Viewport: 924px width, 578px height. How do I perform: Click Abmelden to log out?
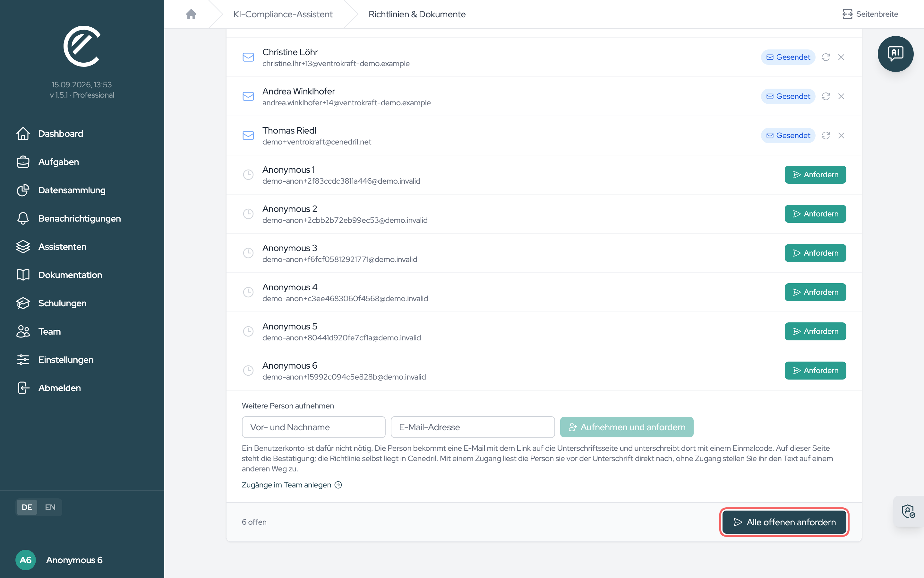[x=48, y=388]
